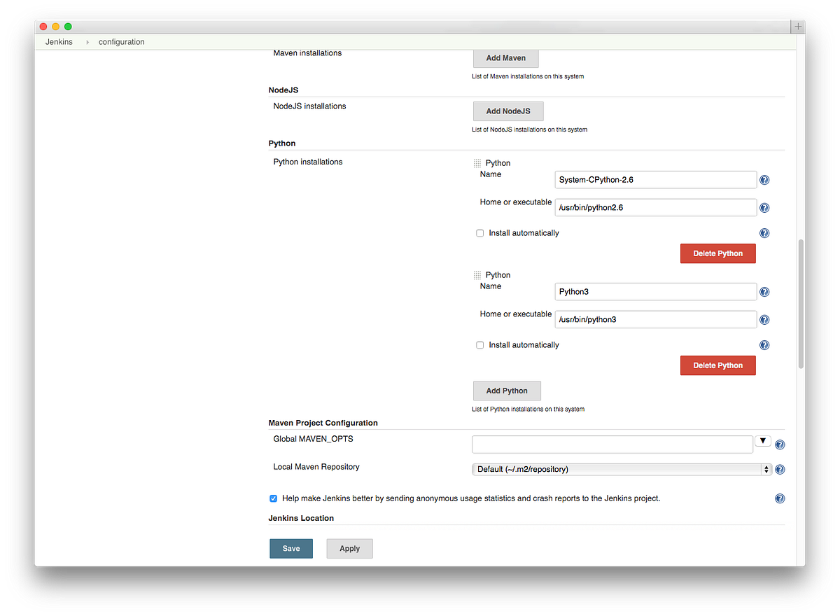Enable Install automatically for System-CPython-2.6
840x616 pixels.
click(479, 232)
